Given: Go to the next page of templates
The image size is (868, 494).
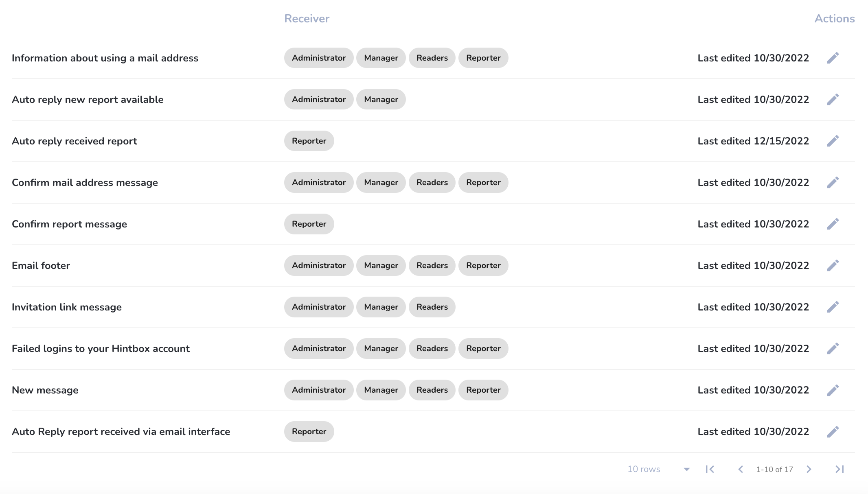Looking at the screenshot, I should click(809, 469).
